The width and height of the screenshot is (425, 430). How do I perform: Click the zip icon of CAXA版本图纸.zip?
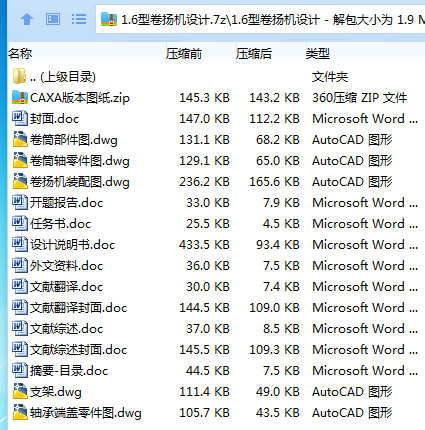tap(20, 97)
